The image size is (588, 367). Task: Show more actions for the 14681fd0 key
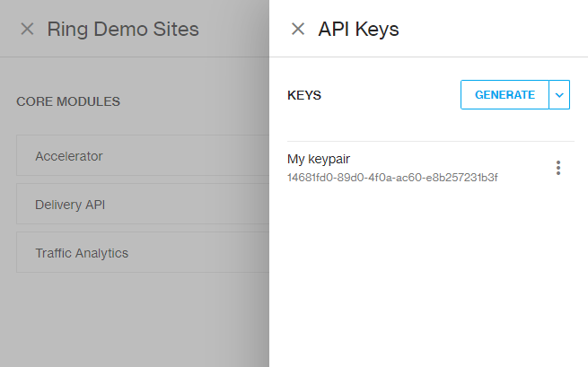tap(558, 168)
